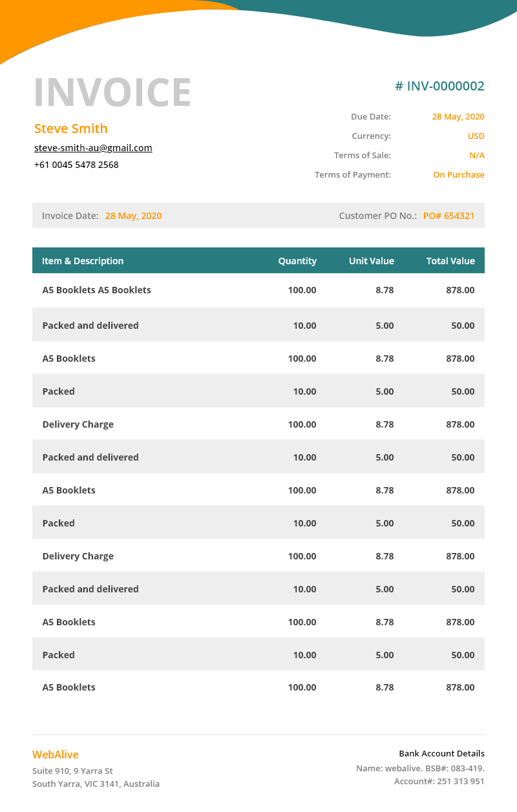This screenshot has width=517, height=812.
Task: Click the Steve Smith name
Action: click(71, 129)
